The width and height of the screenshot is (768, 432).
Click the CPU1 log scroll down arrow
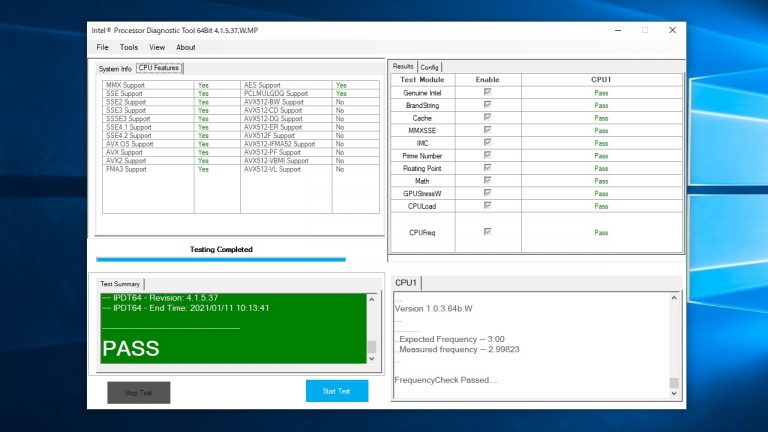[x=674, y=393]
